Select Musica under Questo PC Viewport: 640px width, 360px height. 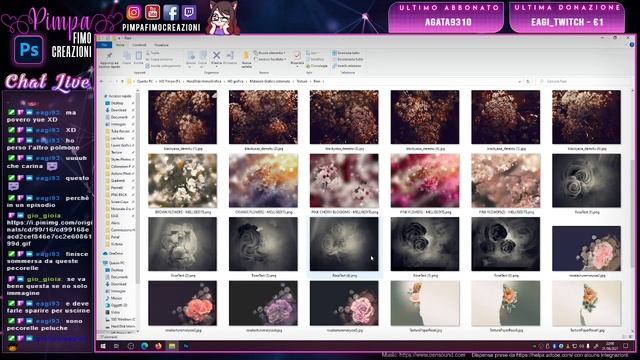(x=115, y=298)
